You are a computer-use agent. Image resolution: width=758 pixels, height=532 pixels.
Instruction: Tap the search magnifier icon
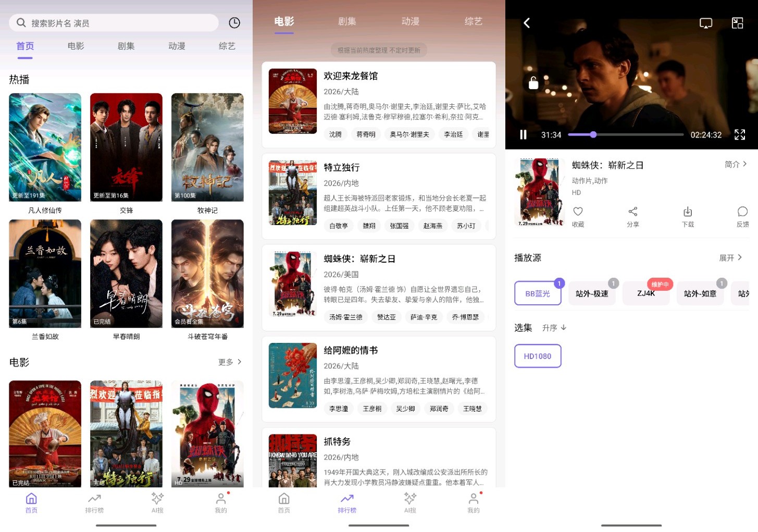coord(21,23)
